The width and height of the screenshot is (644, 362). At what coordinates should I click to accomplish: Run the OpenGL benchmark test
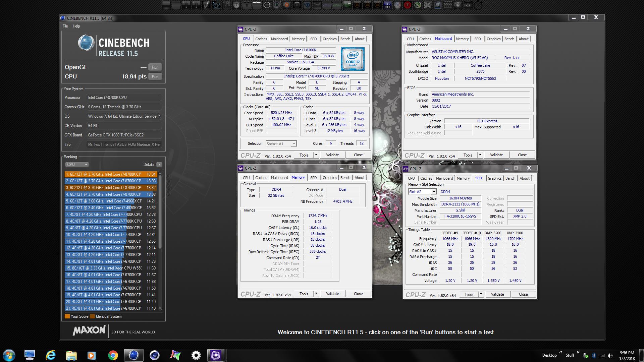[155, 67]
